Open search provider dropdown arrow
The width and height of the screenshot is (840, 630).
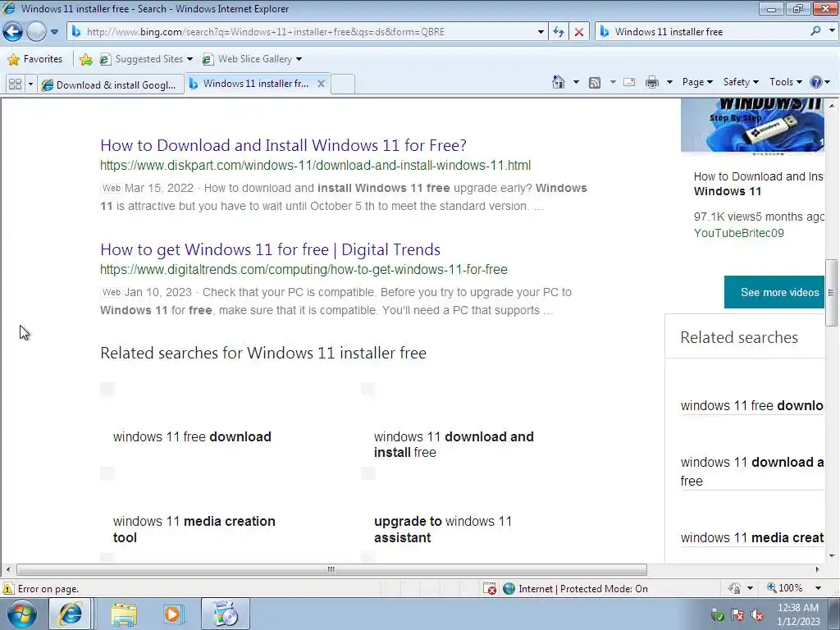(832, 31)
